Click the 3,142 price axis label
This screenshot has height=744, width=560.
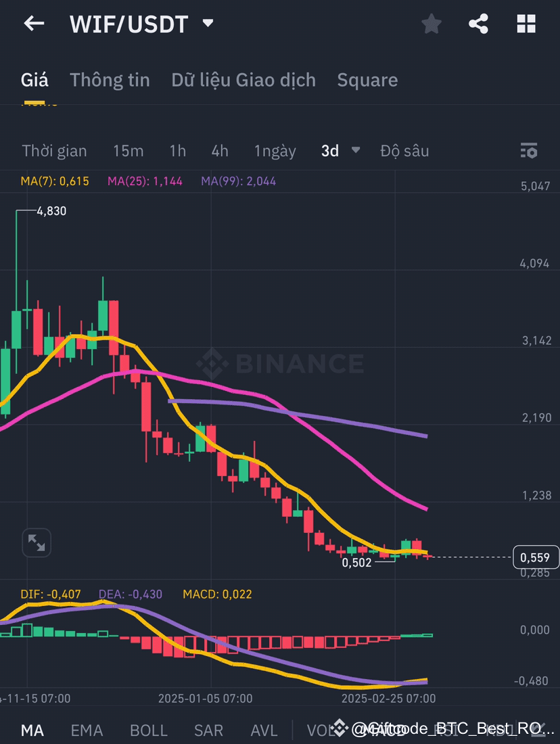point(537,341)
